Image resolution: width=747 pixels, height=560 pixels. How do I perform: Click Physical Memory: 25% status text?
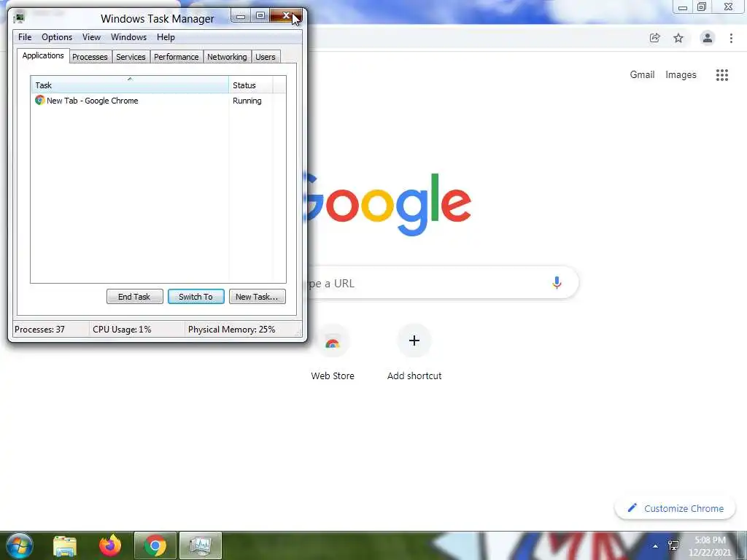[231, 330]
